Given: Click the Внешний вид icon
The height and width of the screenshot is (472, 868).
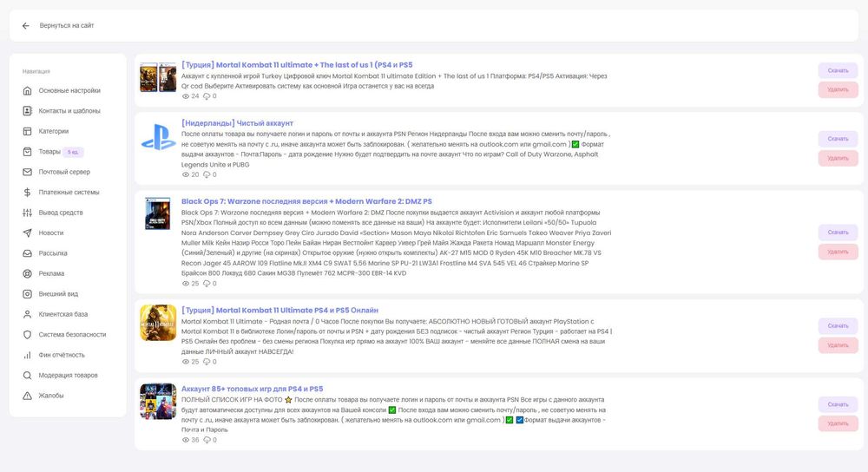Looking at the screenshot, I should point(27,294).
